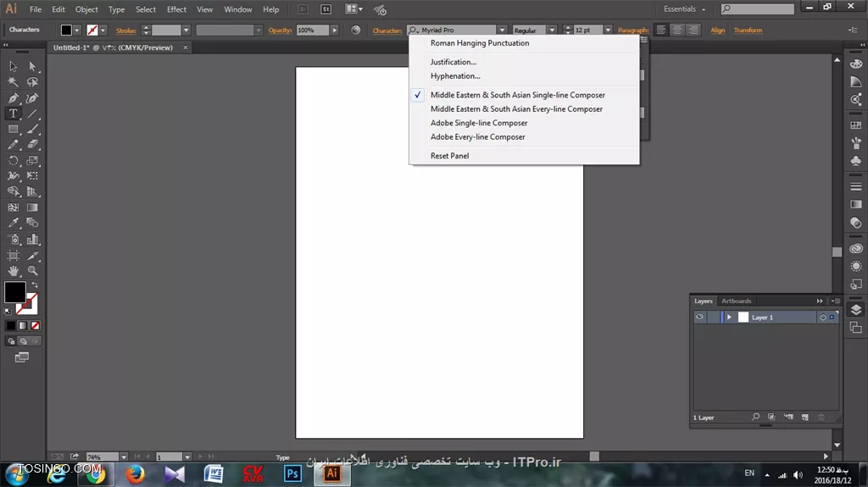Click Delete Selection trash in Layers panel
The height and width of the screenshot is (487, 868).
[821, 417]
